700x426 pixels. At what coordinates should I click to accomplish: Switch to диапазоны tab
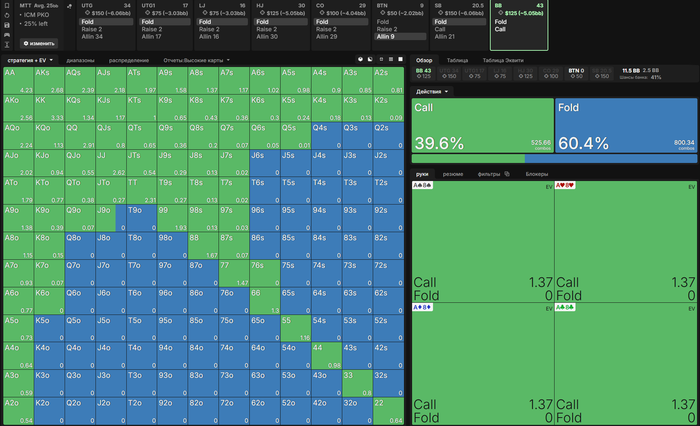pyautogui.click(x=80, y=60)
